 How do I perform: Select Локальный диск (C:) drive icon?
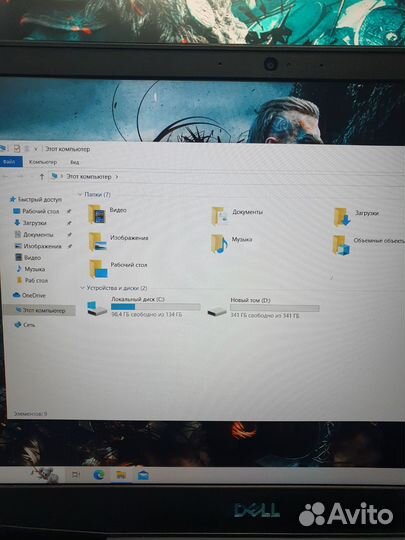97,308
